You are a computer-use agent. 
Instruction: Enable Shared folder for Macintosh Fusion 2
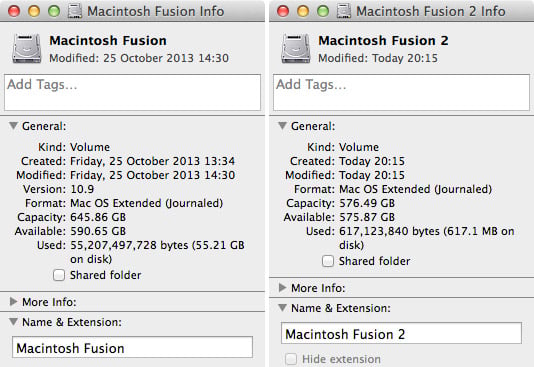tap(328, 261)
